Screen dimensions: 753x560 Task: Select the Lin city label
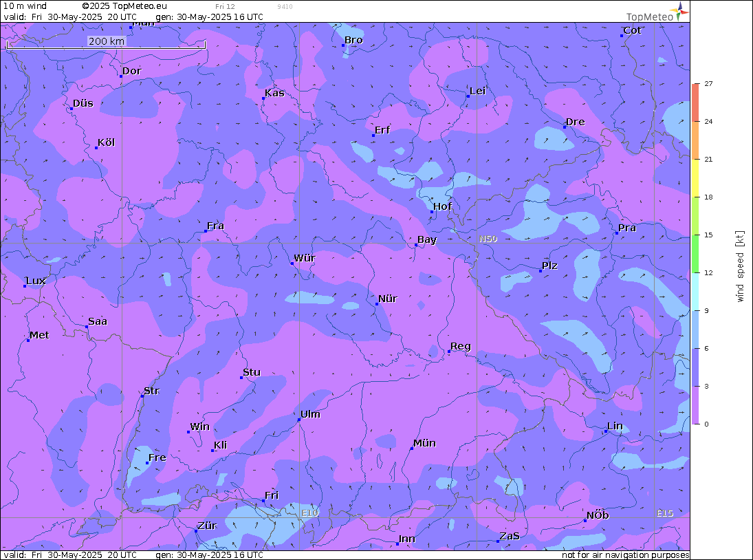[615, 426]
